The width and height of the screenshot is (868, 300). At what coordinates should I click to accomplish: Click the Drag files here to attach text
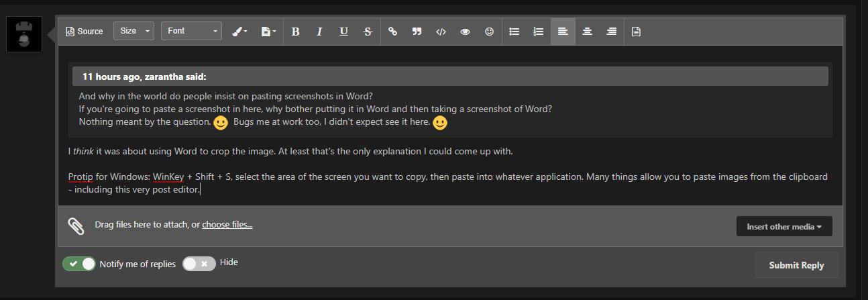click(147, 225)
